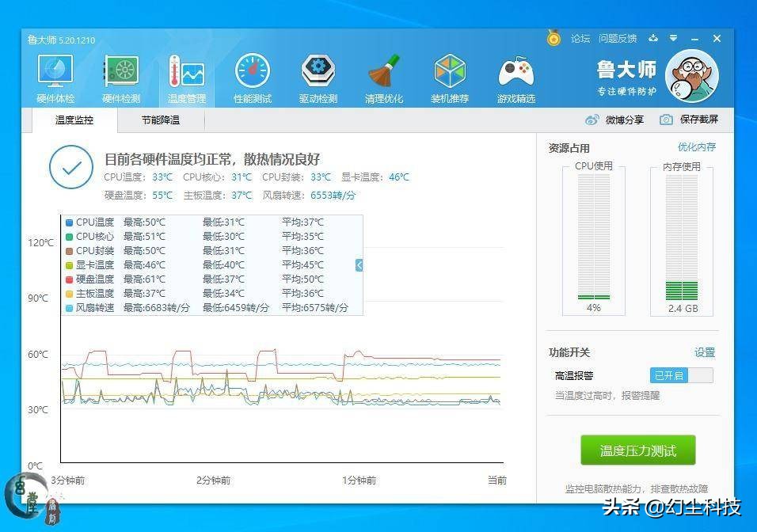Start 清理优化 cleanup optimization
757x532 pixels.
tap(384, 77)
